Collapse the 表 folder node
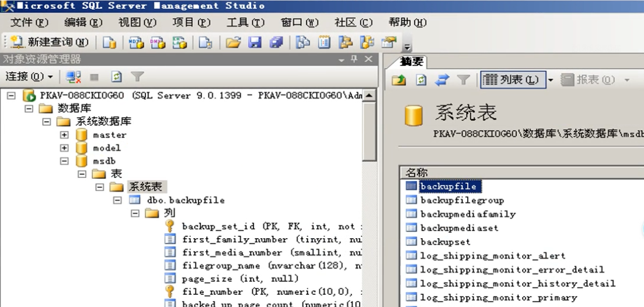The image size is (644, 307). pyautogui.click(x=82, y=174)
